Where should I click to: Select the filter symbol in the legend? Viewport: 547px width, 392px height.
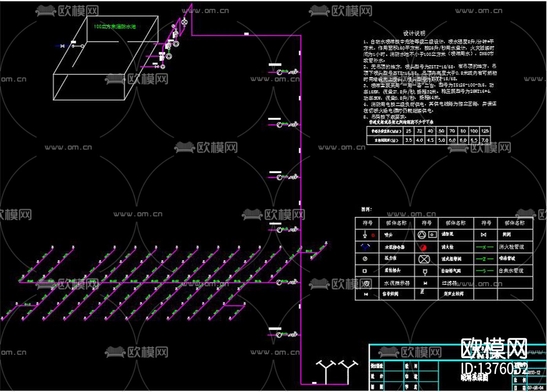[x=425, y=283]
